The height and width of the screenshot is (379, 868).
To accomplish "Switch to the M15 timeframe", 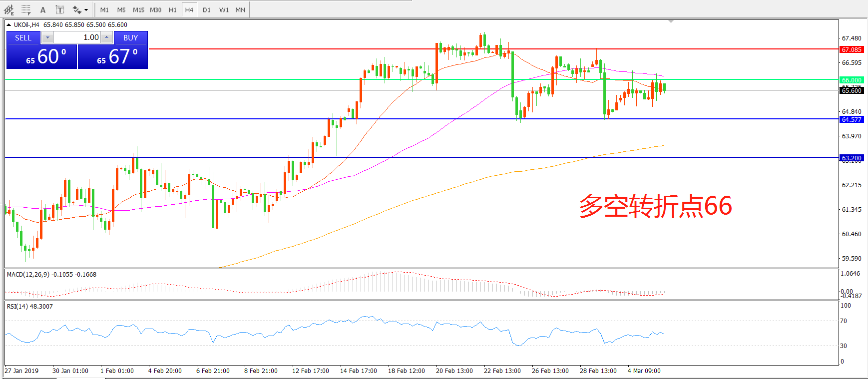I will click(x=138, y=10).
